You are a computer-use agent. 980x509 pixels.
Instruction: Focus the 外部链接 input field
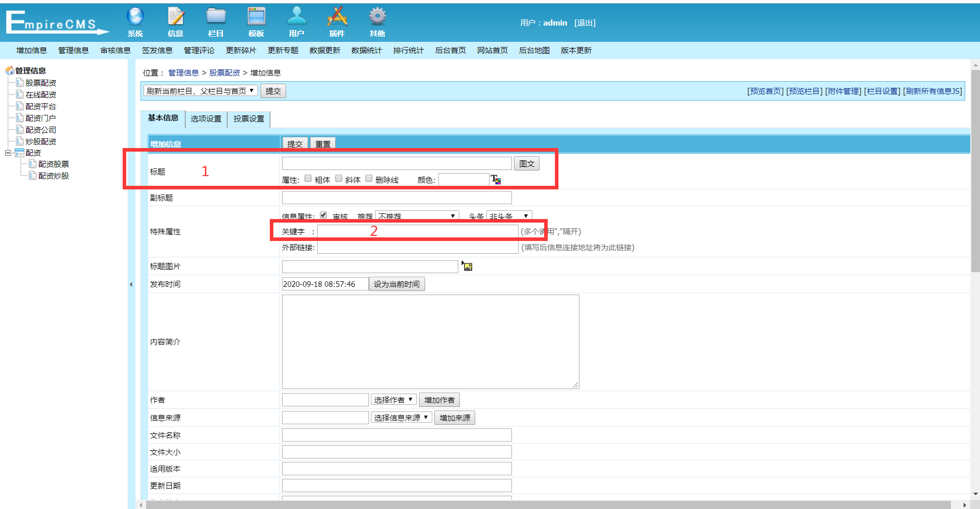418,247
